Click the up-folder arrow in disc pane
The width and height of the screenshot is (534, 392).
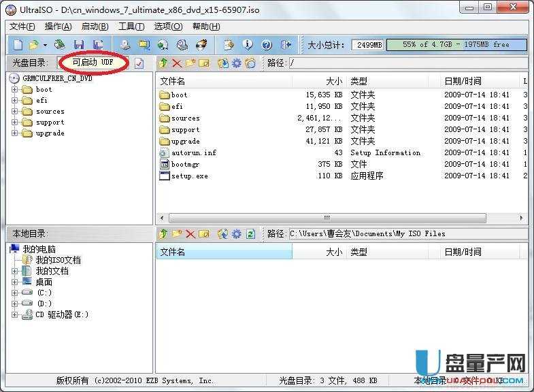163,63
